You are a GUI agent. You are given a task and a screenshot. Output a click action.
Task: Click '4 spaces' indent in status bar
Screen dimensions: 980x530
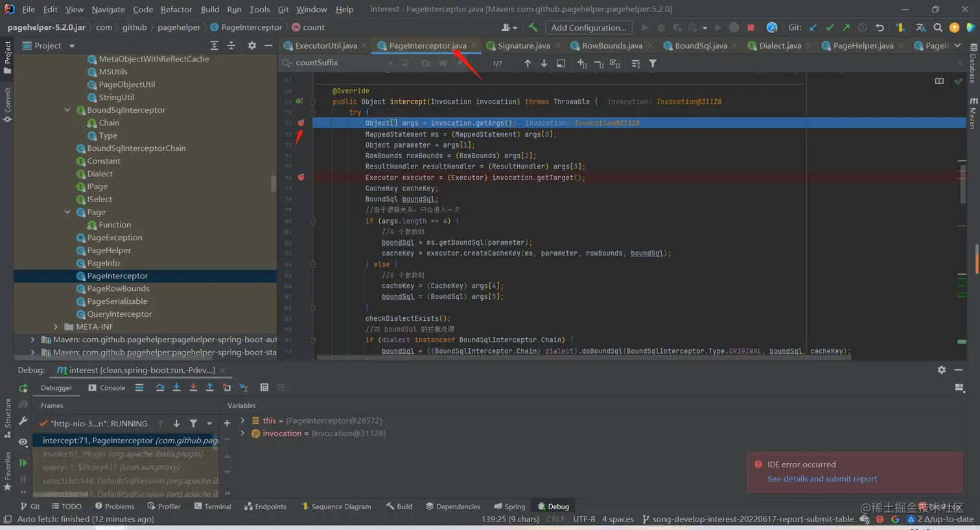(618, 519)
